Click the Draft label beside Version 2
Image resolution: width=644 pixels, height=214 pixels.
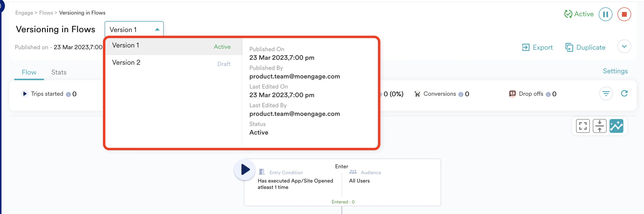click(x=224, y=64)
